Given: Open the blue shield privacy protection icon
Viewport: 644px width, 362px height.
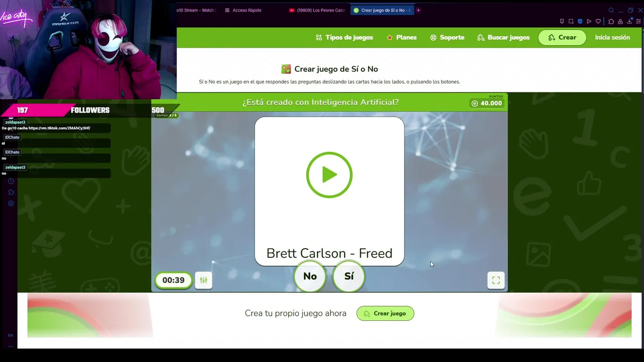Looking at the screenshot, I should [580, 21].
